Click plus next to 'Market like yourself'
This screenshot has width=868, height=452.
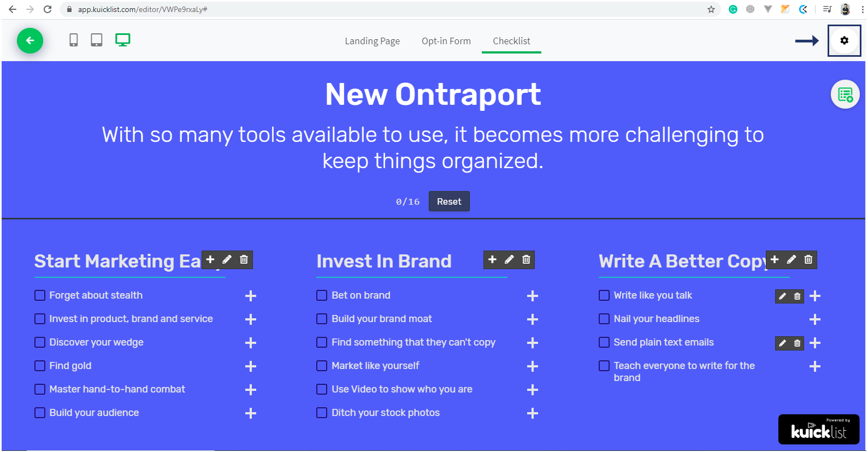pos(533,366)
